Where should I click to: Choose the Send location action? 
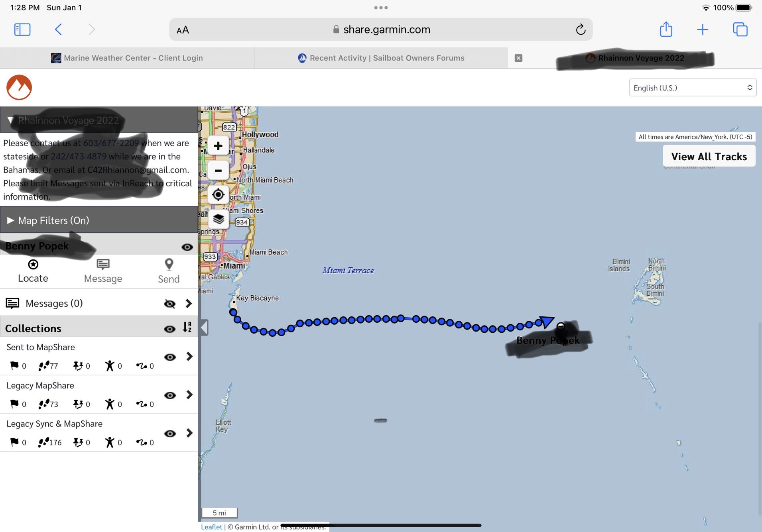[169, 271]
